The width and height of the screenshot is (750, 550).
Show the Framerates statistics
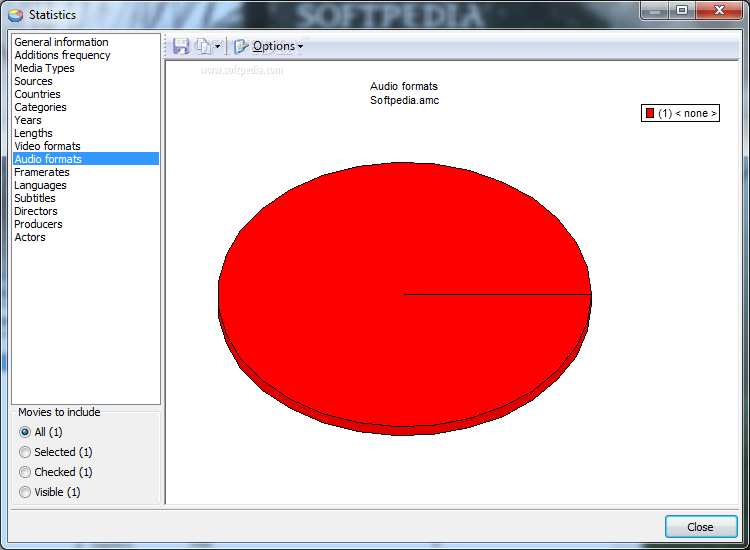(x=86, y=172)
